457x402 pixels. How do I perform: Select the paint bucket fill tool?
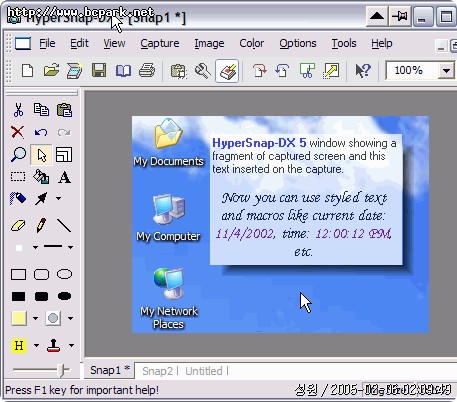41,177
